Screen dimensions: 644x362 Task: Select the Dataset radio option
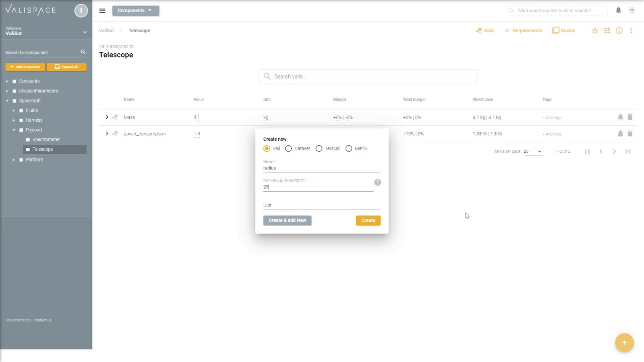point(288,149)
